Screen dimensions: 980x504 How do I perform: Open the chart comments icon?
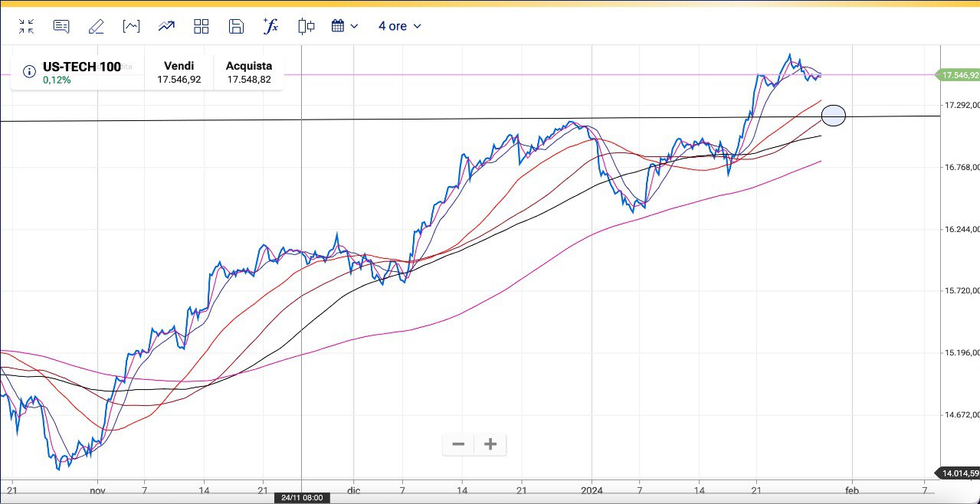pyautogui.click(x=61, y=27)
